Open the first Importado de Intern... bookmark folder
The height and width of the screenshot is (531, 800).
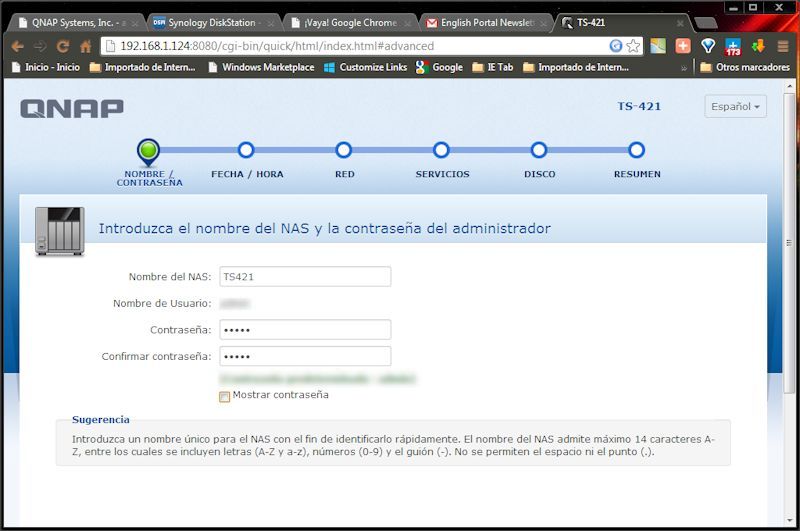click(142, 67)
